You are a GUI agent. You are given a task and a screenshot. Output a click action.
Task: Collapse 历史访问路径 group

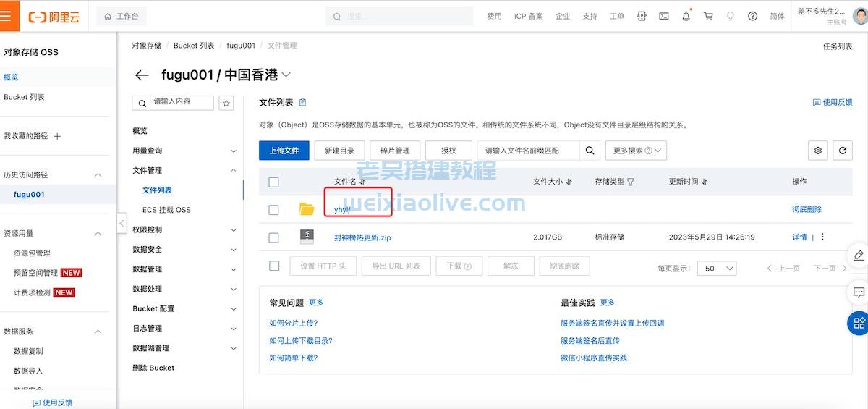[x=98, y=175]
